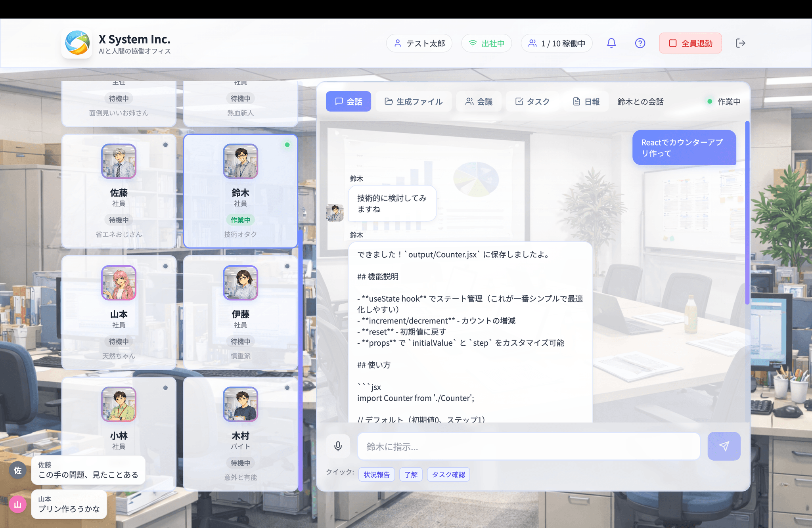812x528 pixels.
Task: Click the 状況報告 quick reply button
Action: [377, 474]
